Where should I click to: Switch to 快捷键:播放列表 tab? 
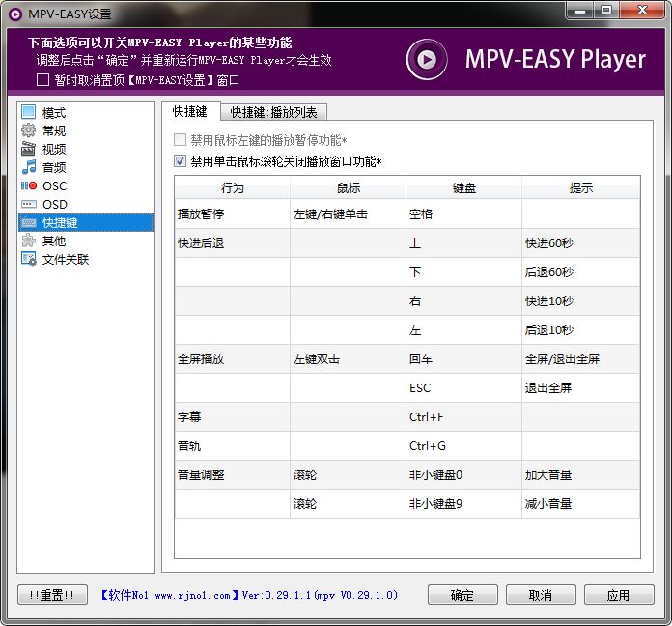point(274,112)
